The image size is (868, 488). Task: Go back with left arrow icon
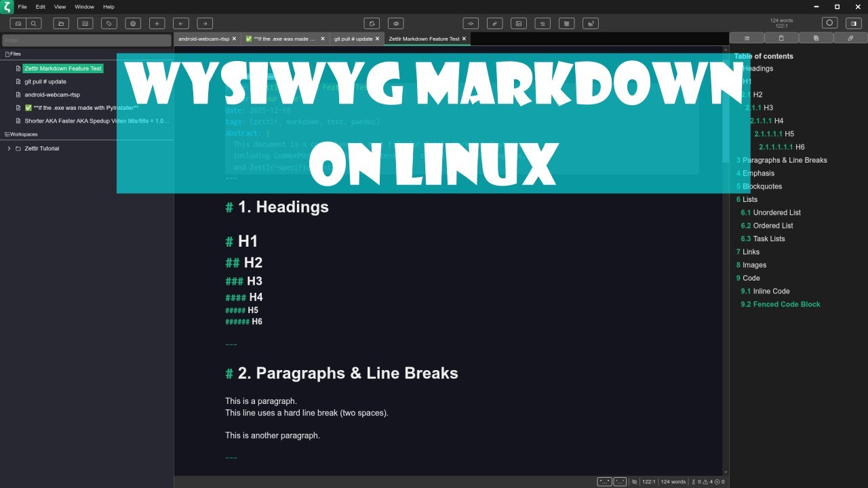tap(180, 23)
